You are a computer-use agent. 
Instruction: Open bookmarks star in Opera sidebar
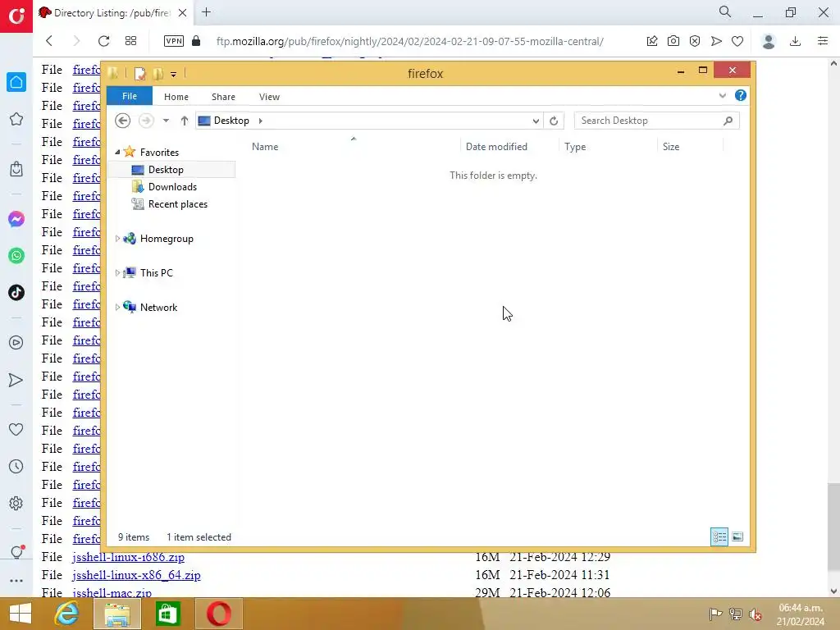16,119
